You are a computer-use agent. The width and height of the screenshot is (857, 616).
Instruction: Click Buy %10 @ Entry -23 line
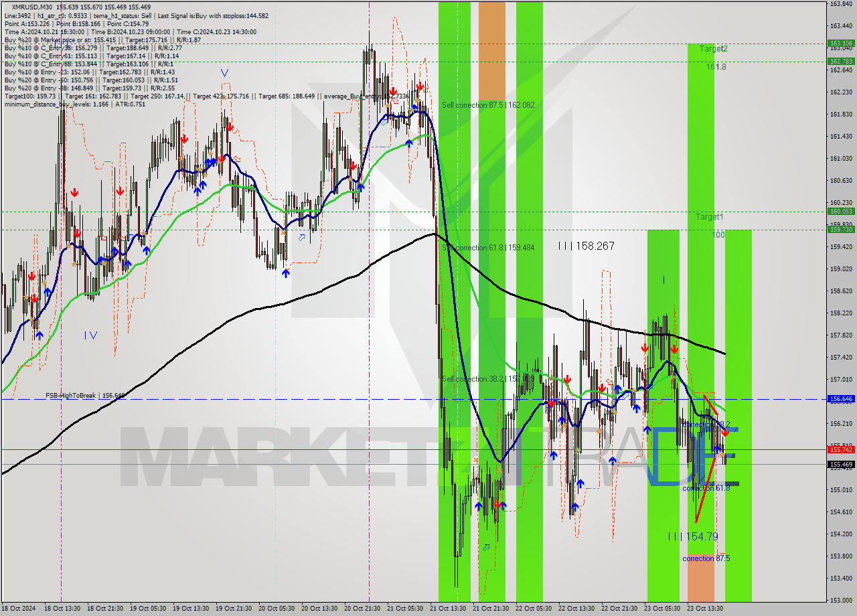coord(89,72)
